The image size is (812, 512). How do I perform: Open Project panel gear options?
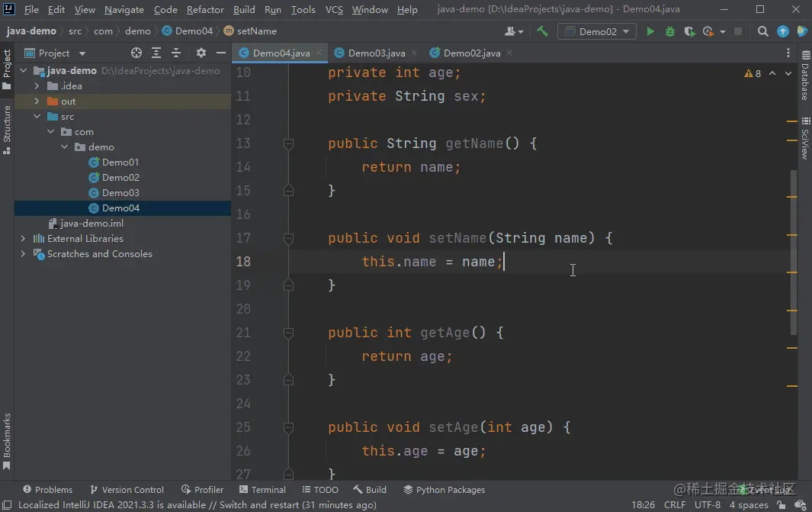(201, 53)
